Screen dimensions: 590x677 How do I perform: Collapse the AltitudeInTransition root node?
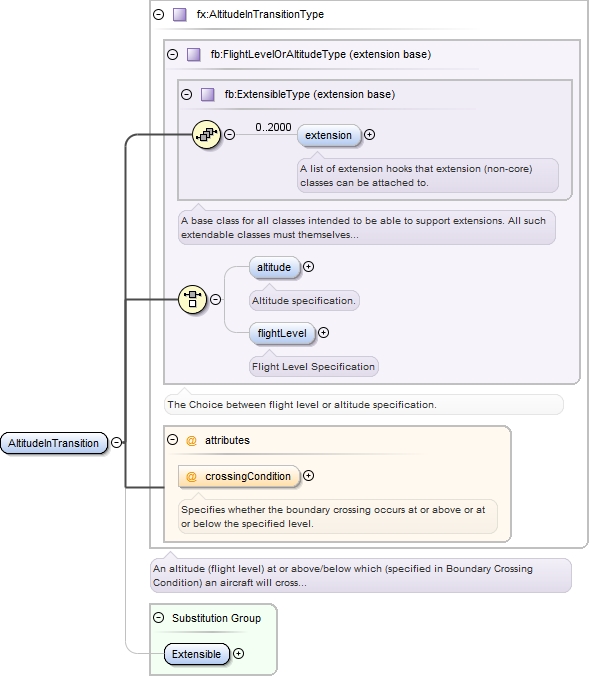coord(117,443)
